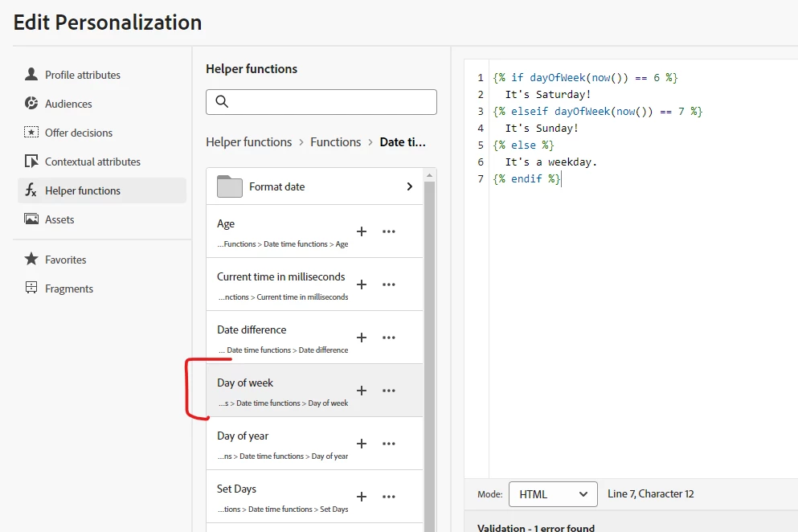The width and height of the screenshot is (798, 532).
Task: Click the Offer decisions star-box icon
Action: pyautogui.click(x=31, y=133)
